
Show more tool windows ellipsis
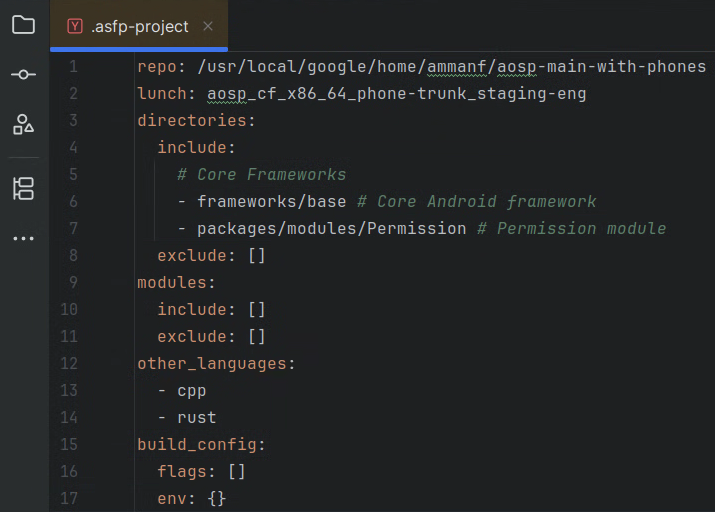pyautogui.click(x=23, y=239)
